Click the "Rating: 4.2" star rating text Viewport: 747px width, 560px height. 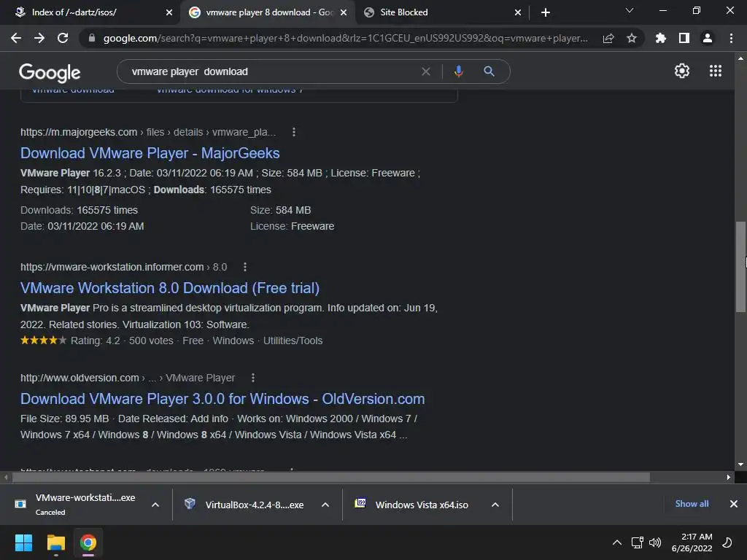point(96,341)
